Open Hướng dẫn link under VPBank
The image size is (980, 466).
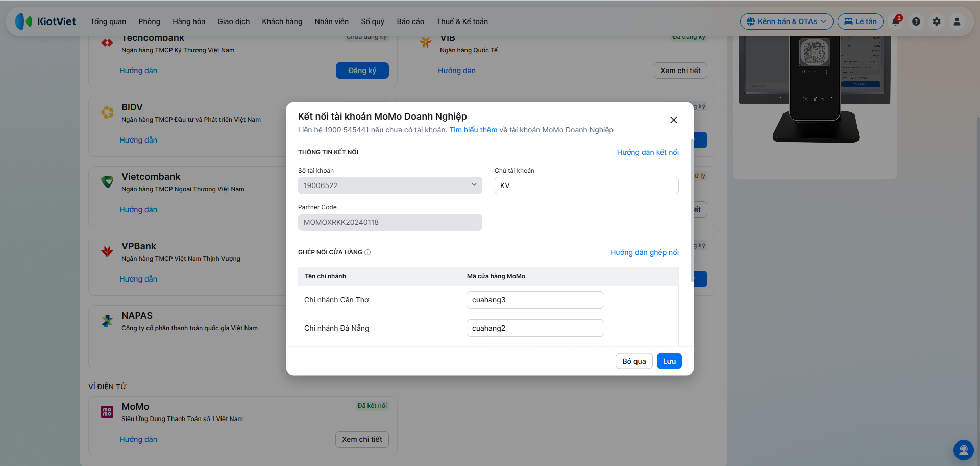[x=138, y=279]
